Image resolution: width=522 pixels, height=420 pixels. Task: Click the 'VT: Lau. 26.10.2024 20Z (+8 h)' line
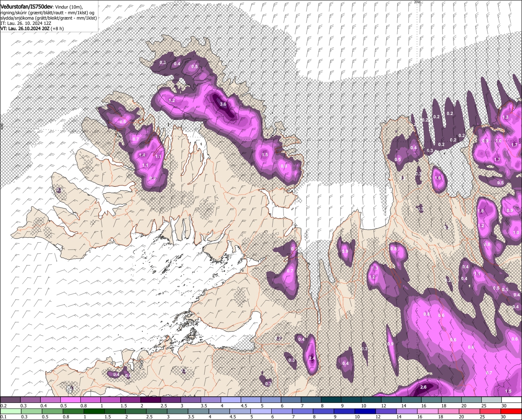pyautogui.click(x=32, y=29)
